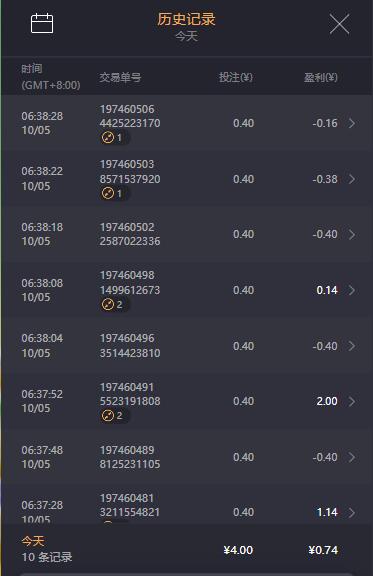This screenshot has height=576, width=373.
Task: Expand details arrow for the 1.14 profit record
Action: pos(352,512)
